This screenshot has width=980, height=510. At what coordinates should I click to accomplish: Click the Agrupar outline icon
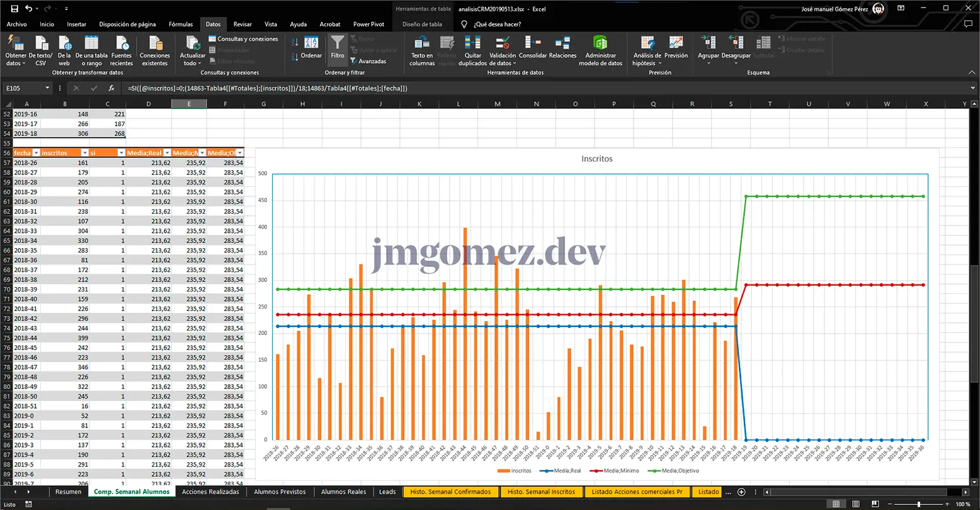click(708, 43)
